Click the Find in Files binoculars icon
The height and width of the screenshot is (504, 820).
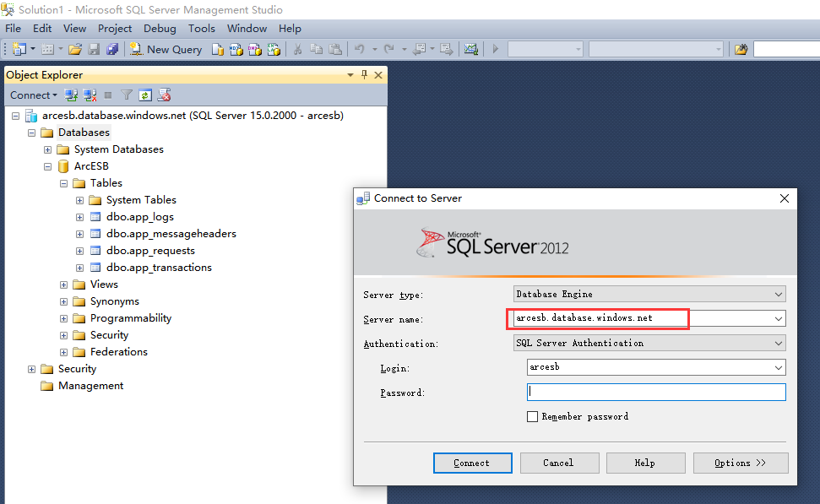741,49
